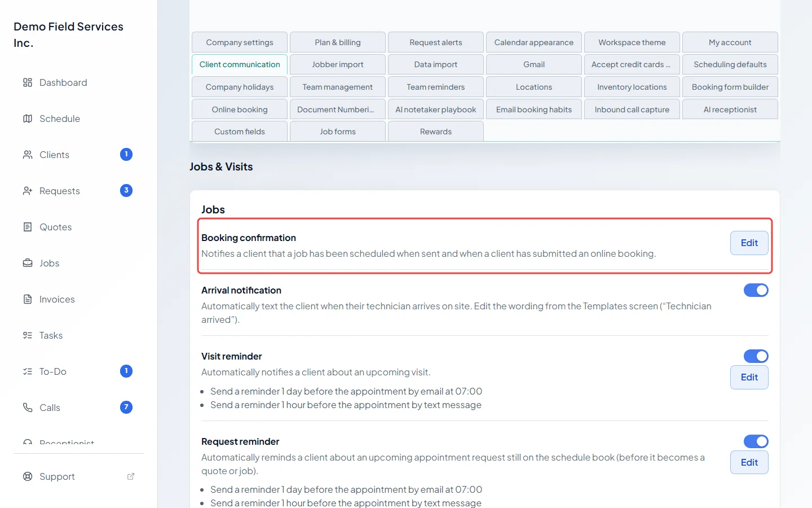812x508 pixels.
Task: Open the Inbound call capture tab
Action: point(632,110)
